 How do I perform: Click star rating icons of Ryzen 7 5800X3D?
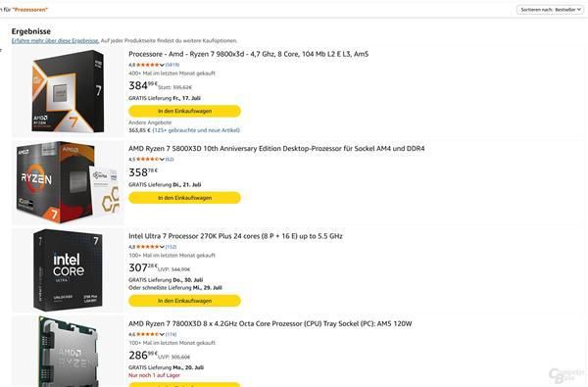tap(148, 160)
